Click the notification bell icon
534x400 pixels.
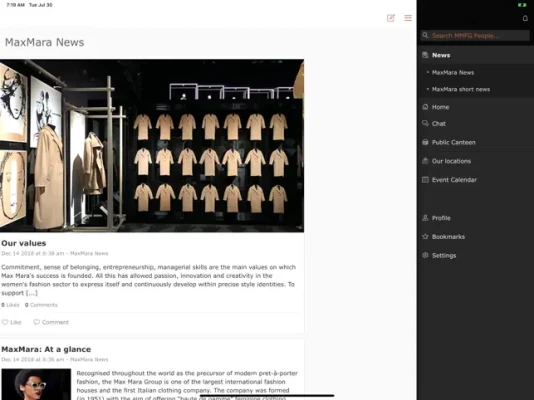tap(525, 18)
